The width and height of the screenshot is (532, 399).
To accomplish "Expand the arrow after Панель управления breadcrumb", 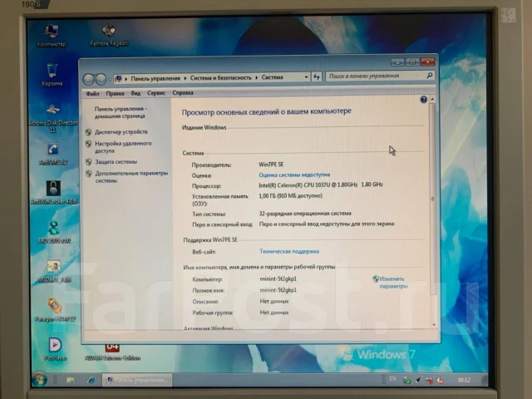I will (x=185, y=78).
